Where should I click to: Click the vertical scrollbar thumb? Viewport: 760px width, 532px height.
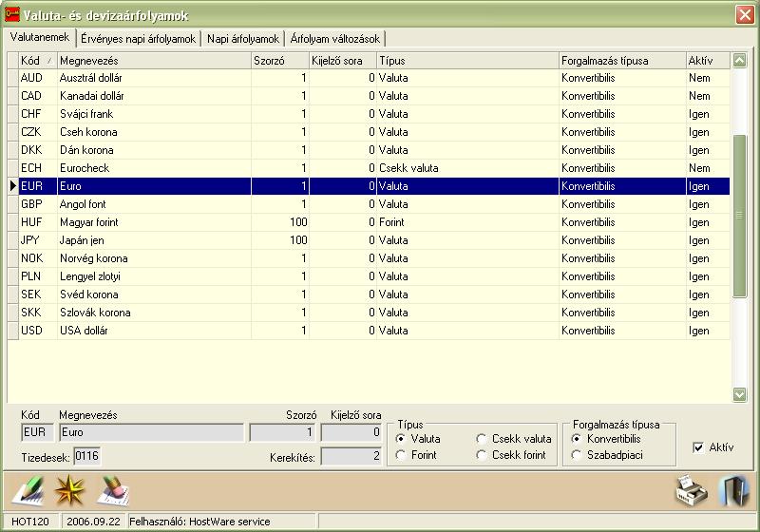pyautogui.click(x=739, y=216)
